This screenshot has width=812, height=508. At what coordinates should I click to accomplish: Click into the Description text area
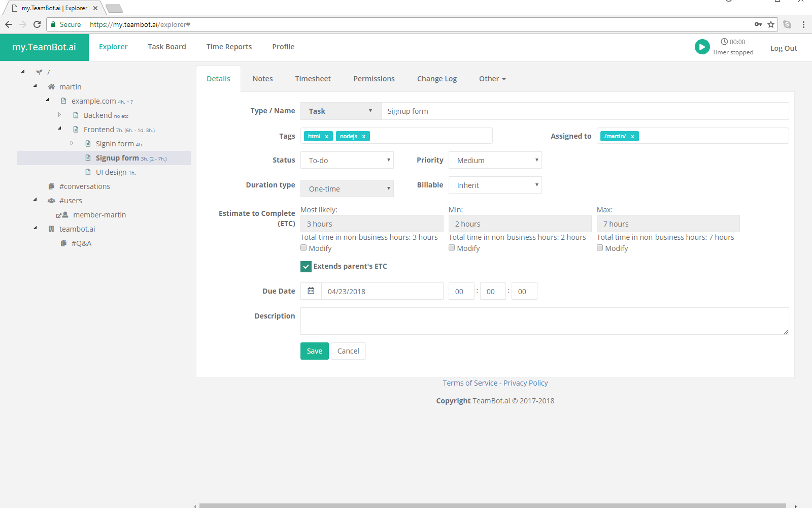[544, 321]
